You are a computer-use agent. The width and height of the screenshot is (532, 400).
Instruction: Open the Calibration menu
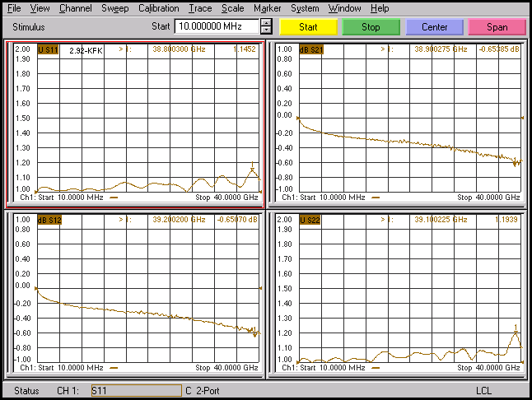158,8
